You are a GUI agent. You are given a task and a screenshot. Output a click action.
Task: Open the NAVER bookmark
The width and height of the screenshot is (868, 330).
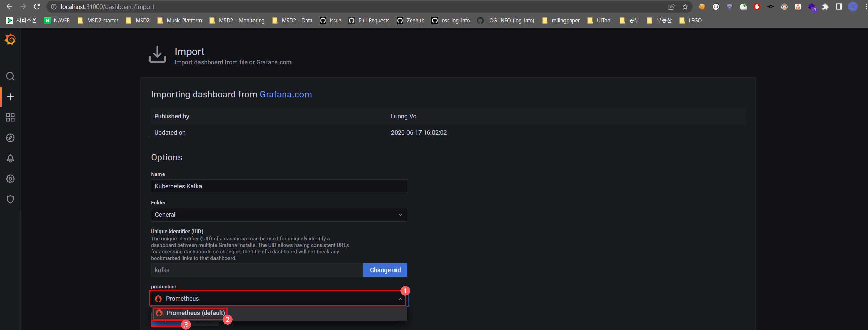pos(57,21)
